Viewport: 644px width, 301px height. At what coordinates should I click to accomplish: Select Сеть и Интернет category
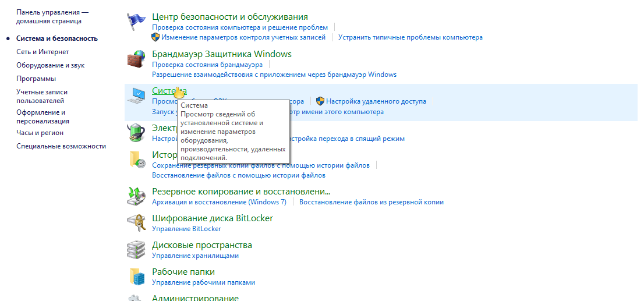coord(43,52)
